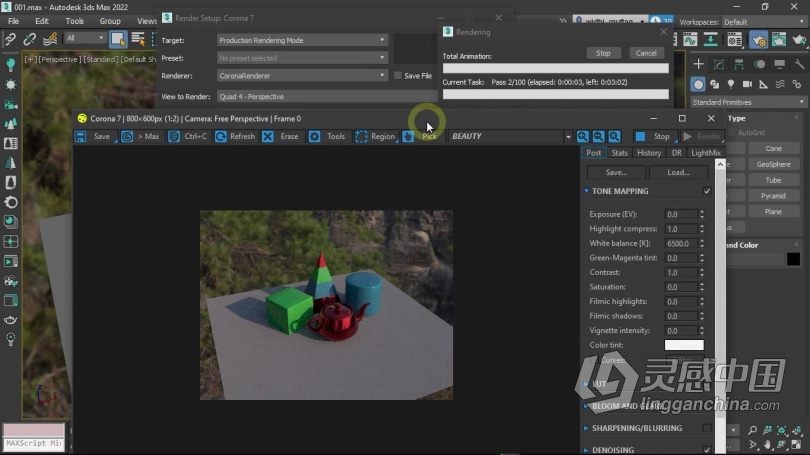Click the Load... post settings button

[x=678, y=172]
